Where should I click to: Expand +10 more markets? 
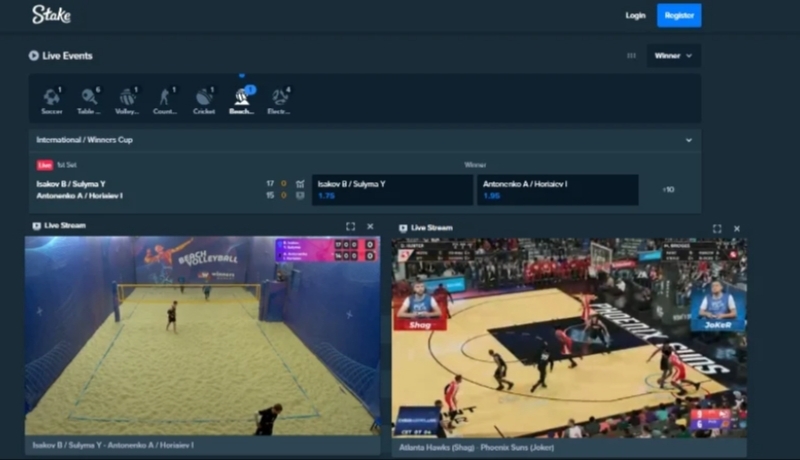tap(668, 190)
